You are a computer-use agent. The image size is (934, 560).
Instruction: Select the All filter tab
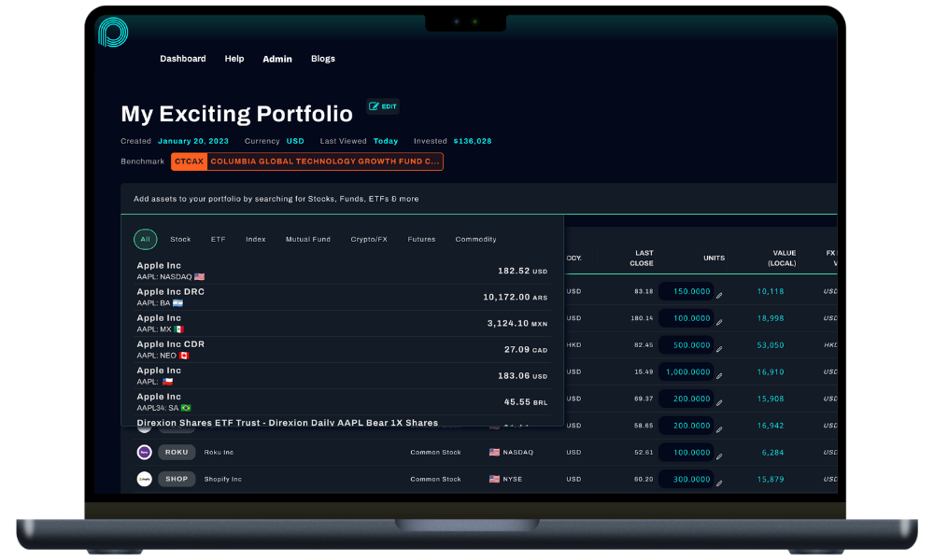pos(146,239)
